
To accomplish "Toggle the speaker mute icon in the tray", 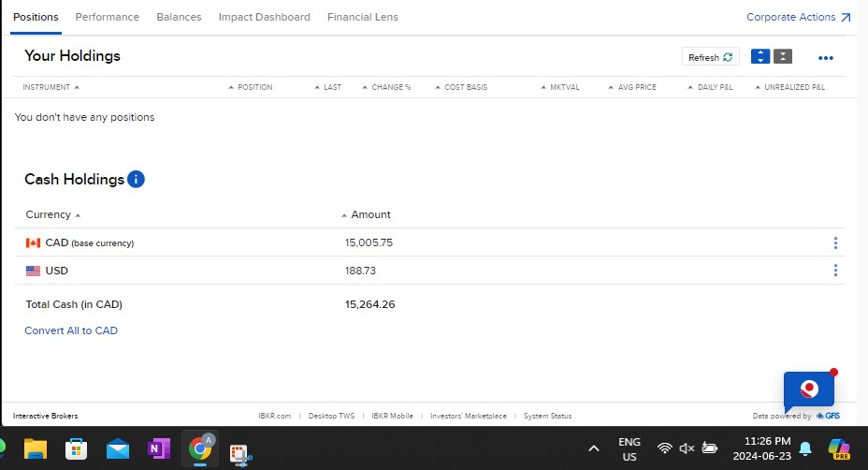I will (x=687, y=449).
